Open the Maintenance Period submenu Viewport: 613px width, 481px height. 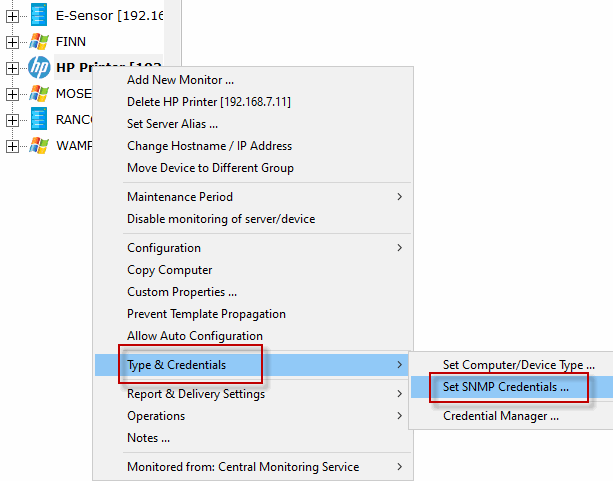click(x=180, y=197)
